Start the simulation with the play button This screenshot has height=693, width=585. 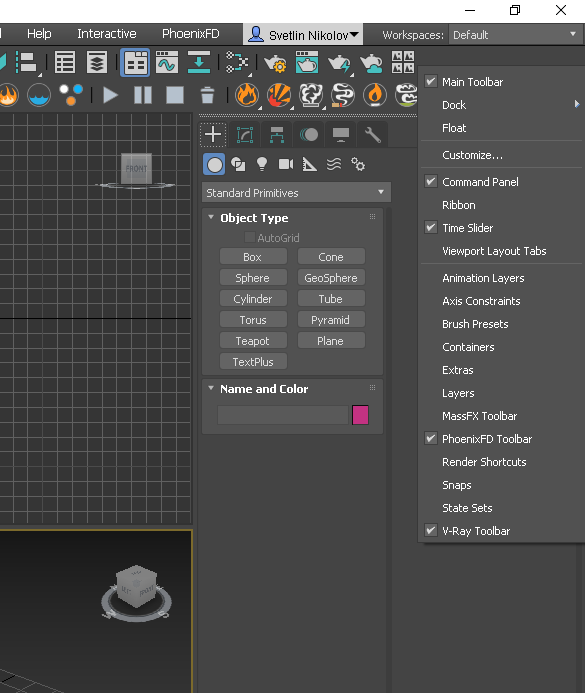tap(110, 95)
